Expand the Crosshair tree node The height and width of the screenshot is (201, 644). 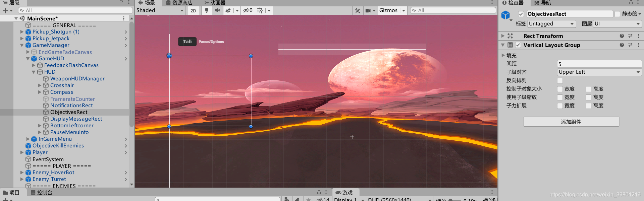[x=40, y=85]
